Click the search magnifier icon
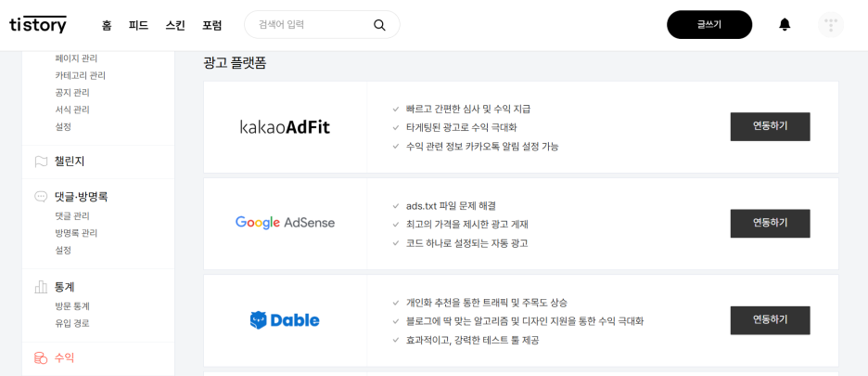Viewport: 868px width, 376px height. click(379, 25)
